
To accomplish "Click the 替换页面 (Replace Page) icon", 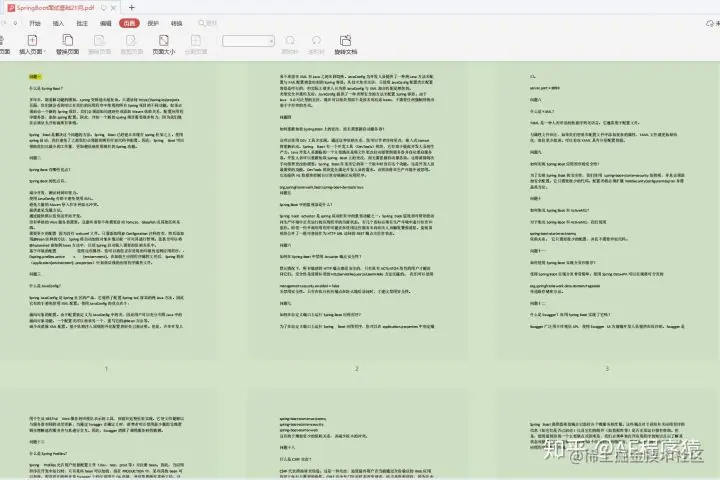I will [68, 40].
